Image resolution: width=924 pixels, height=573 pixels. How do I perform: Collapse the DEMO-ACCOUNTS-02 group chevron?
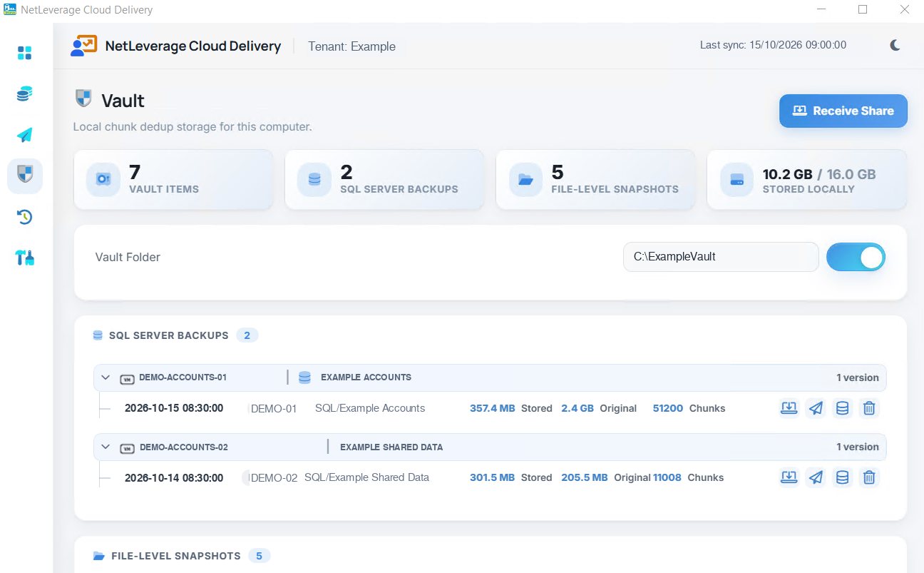106,447
